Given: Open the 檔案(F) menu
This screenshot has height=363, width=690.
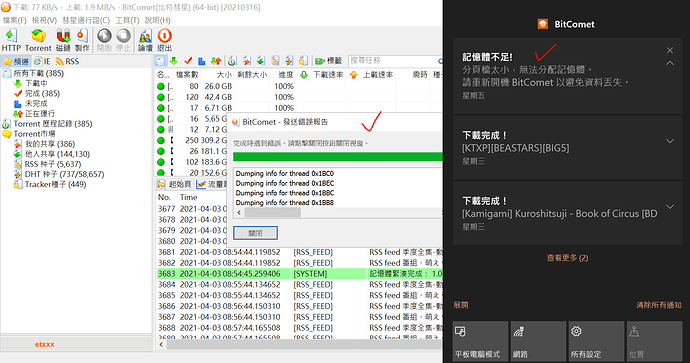Looking at the screenshot, I should pos(15,20).
